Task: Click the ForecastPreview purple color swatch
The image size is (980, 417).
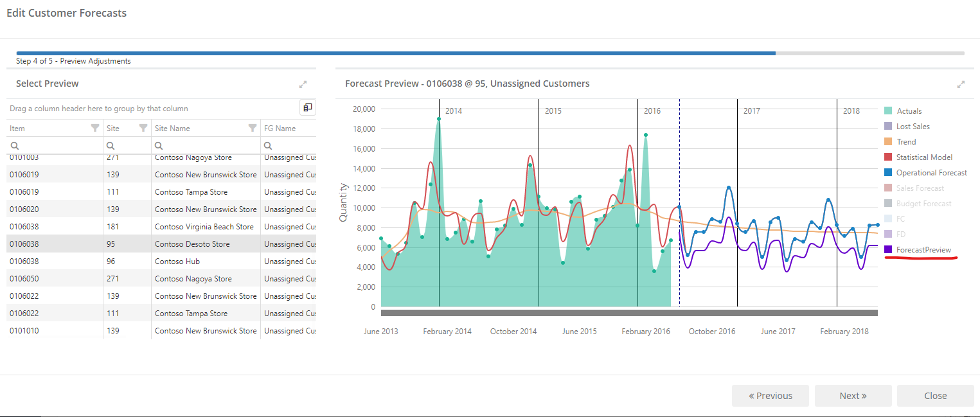Action: [888, 250]
